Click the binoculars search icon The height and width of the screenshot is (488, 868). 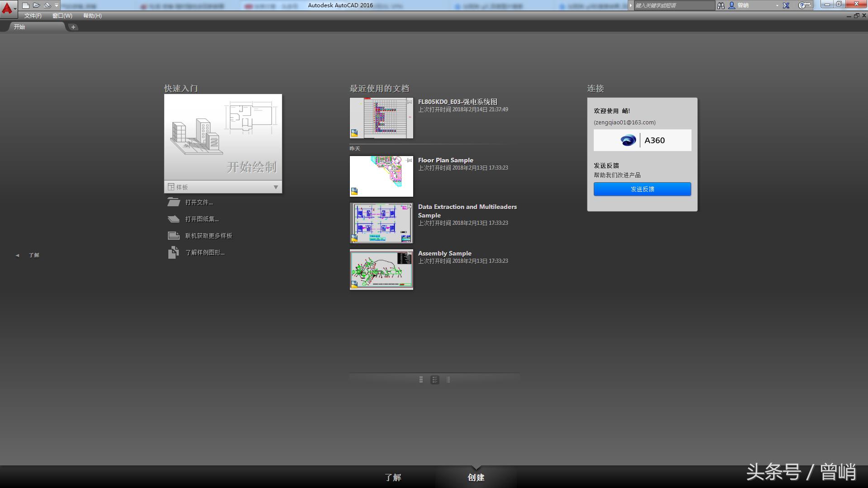(x=721, y=5)
